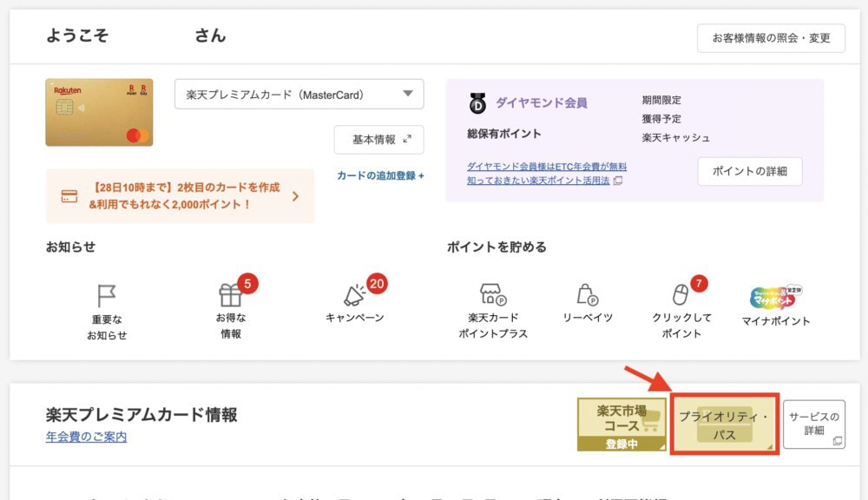The height and width of the screenshot is (500, 868).
Task: Open 楽天カード ポイントプラス shop icon
Action: point(493,294)
